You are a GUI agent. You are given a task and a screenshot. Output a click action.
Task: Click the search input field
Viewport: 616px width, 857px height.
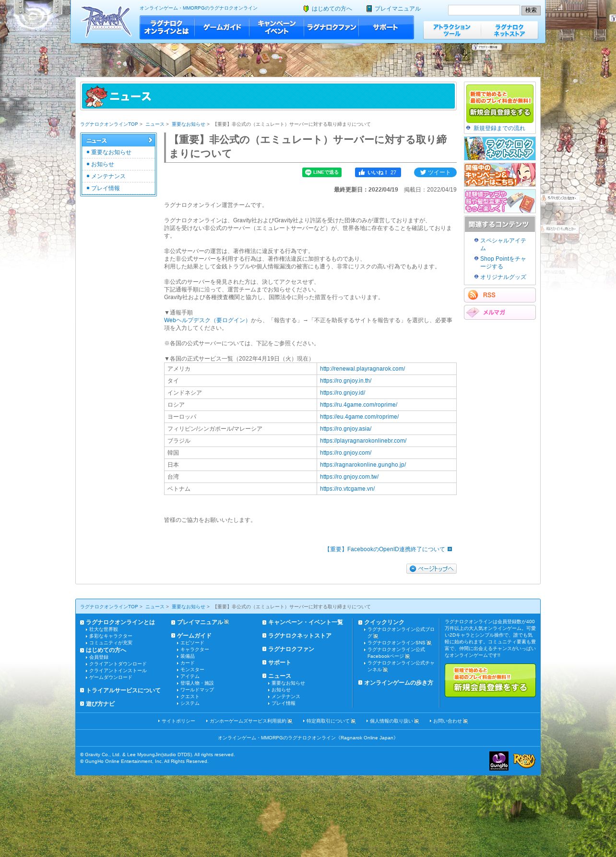point(484,10)
